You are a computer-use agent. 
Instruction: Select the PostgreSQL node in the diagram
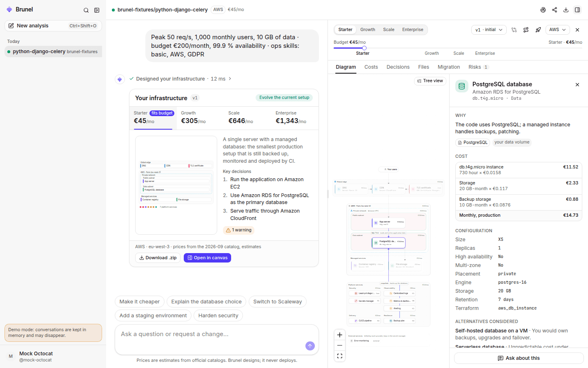coord(388,243)
